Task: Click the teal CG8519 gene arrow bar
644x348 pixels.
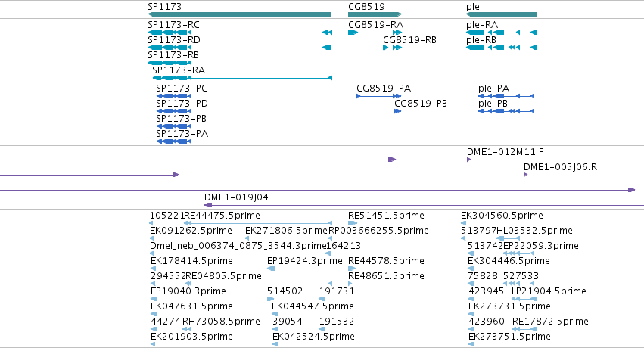Action: tap(375, 14)
